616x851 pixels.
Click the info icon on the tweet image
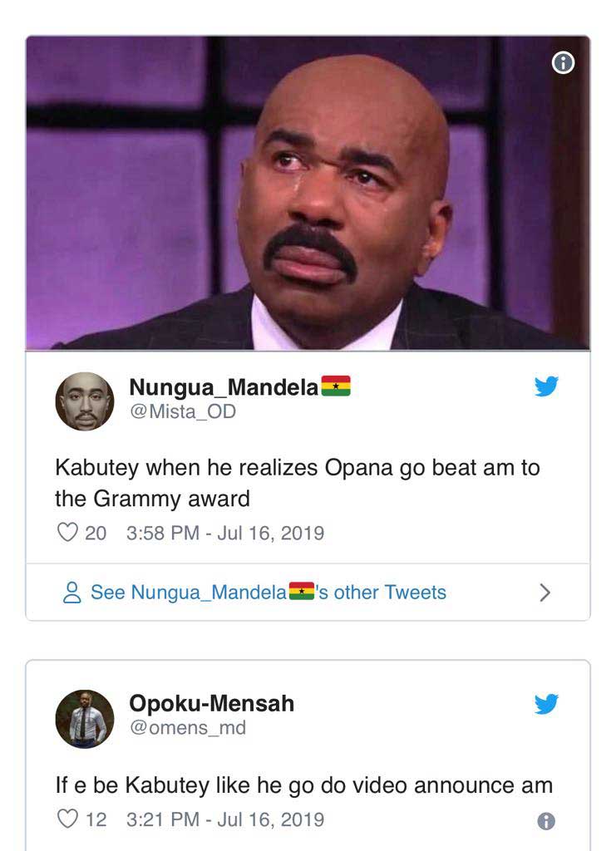(563, 63)
